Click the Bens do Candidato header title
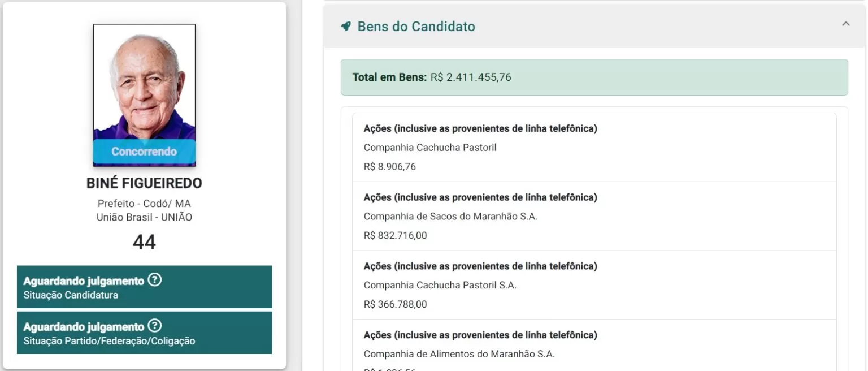Screen dimensions: 868x371 tap(416, 27)
